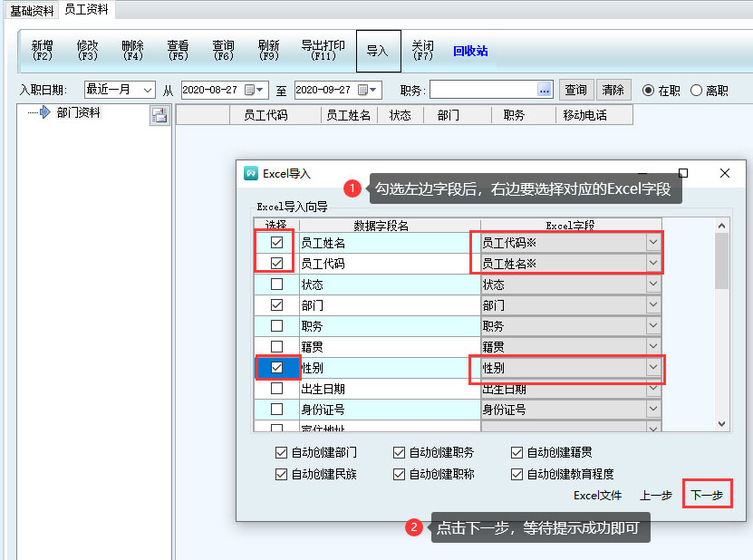The height and width of the screenshot is (560, 753).
Task: Click the 查询 search button
Action: 575,90
